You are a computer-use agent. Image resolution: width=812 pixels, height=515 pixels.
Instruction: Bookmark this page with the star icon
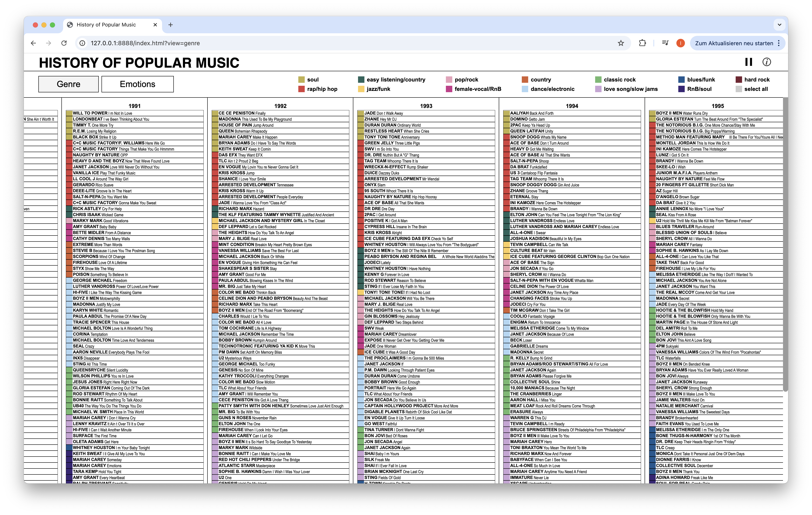pos(621,43)
